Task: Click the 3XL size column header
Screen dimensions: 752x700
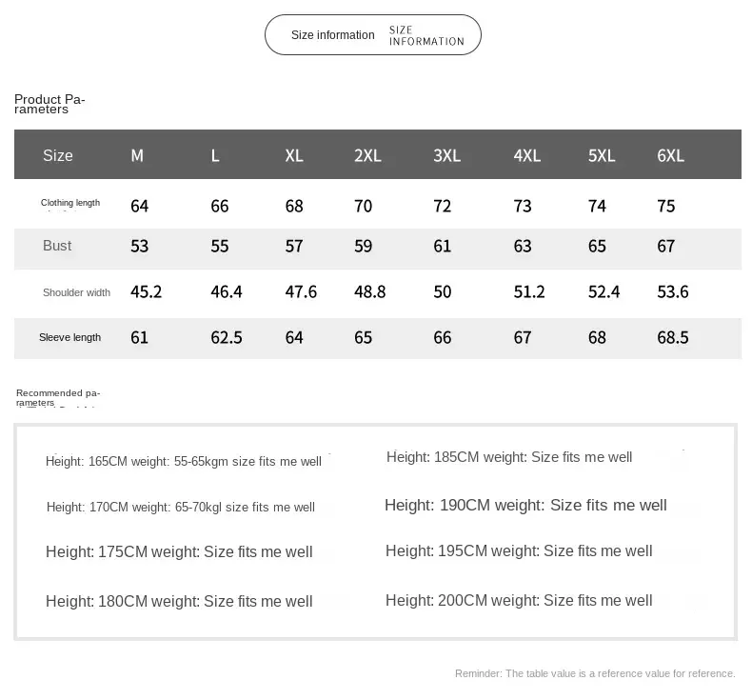Action: point(446,155)
